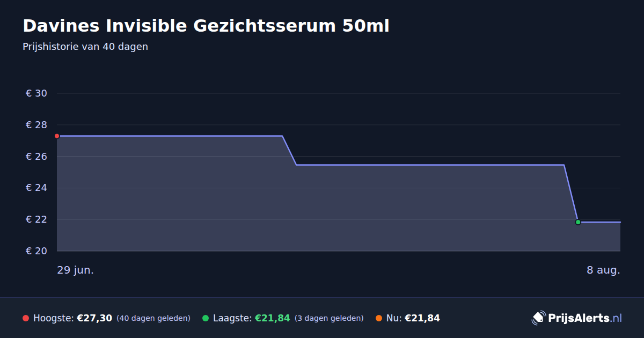This screenshot has height=338, width=644.
Task: Click the € 20 axis label
Action: coord(36,251)
